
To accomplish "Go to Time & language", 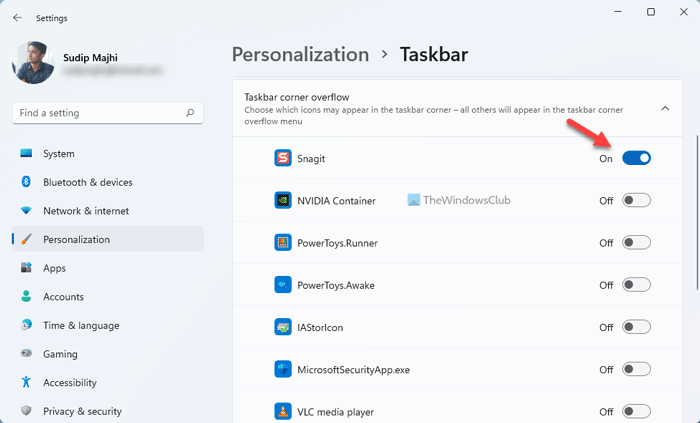I will tap(108, 325).
